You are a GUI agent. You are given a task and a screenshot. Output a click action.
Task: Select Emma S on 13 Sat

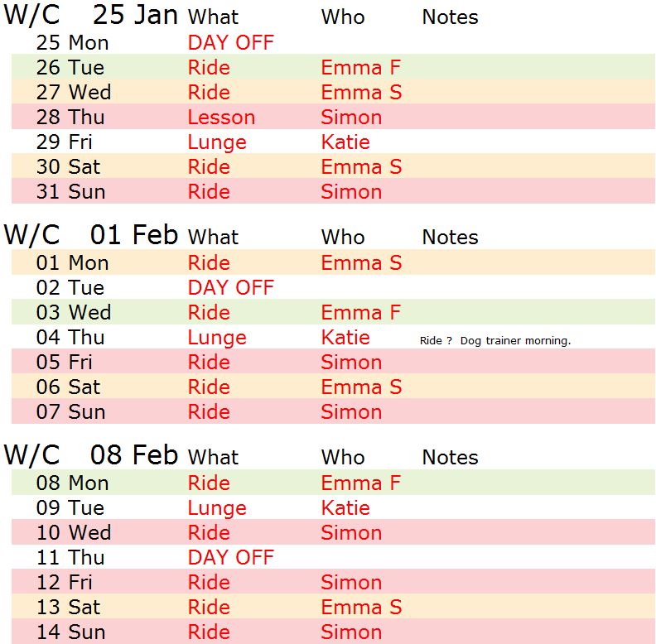tap(361, 608)
